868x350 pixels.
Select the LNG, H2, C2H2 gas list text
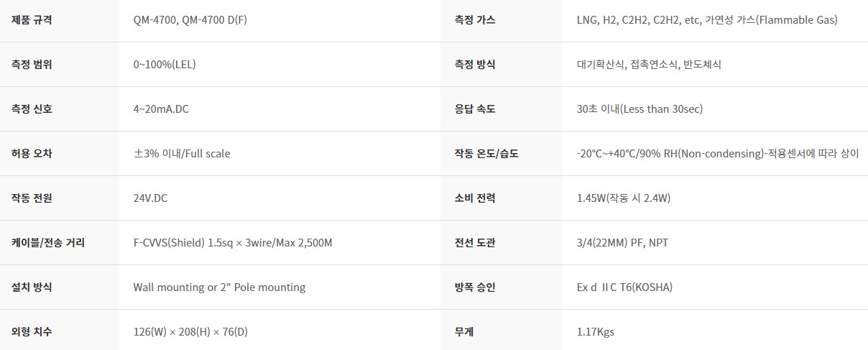click(707, 20)
